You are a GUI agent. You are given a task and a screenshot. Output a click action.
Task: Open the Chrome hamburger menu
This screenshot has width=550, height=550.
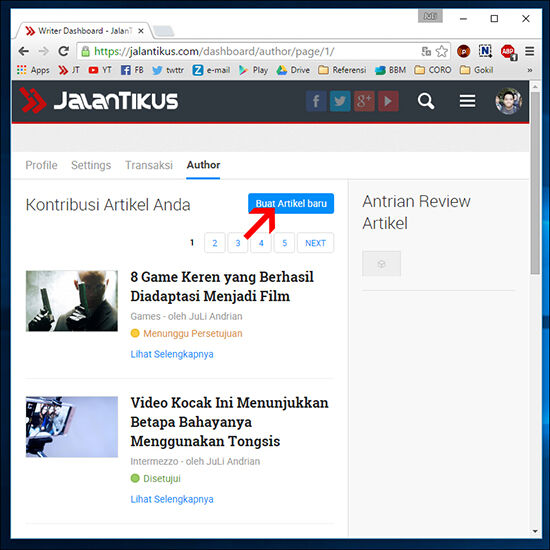[530, 52]
